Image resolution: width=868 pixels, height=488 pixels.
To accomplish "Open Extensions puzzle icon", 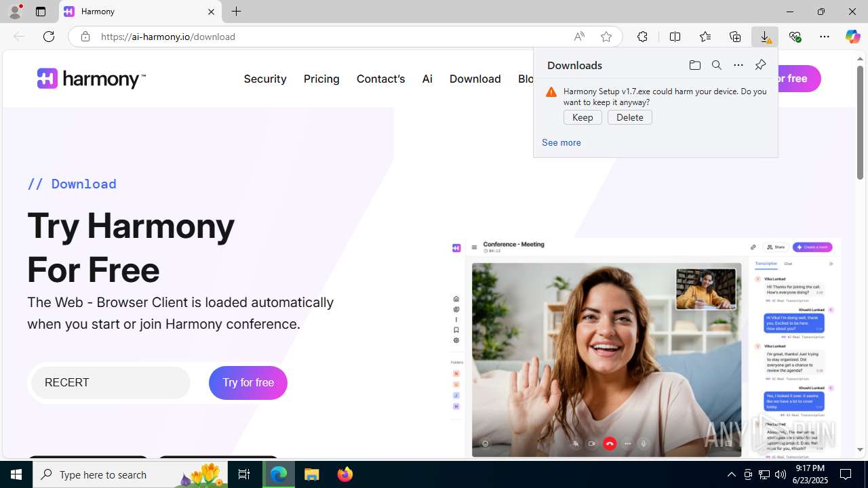I will click(x=642, y=37).
